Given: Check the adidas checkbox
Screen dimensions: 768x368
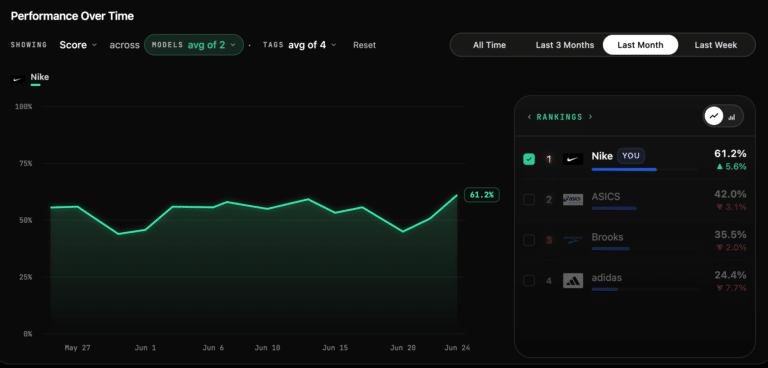Looking at the screenshot, I should pyautogui.click(x=529, y=281).
